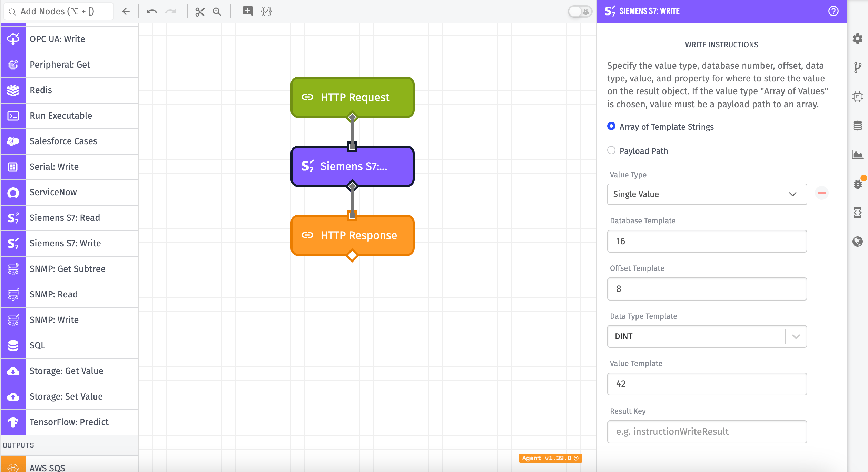This screenshot has height=472, width=868.
Task: Click the HTTP Response output connector
Action: pos(352,256)
